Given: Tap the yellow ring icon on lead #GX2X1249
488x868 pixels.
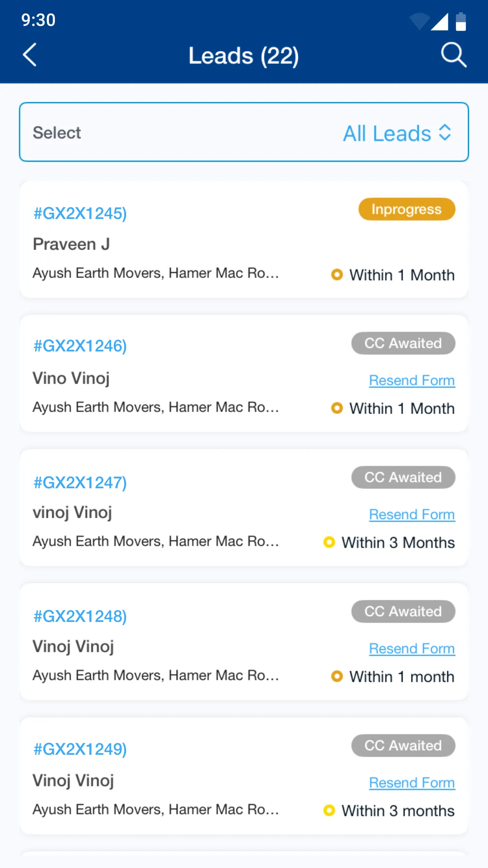Looking at the screenshot, I should point(329,810).
